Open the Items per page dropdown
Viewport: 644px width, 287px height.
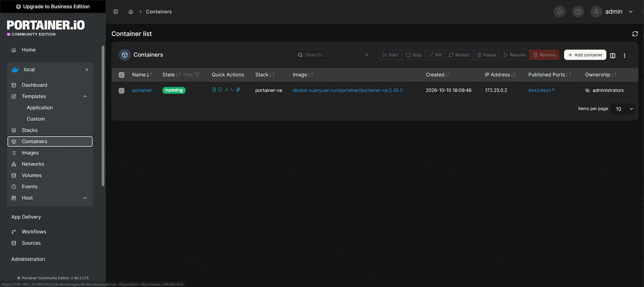pyautogui.click(x=622, y=109)
